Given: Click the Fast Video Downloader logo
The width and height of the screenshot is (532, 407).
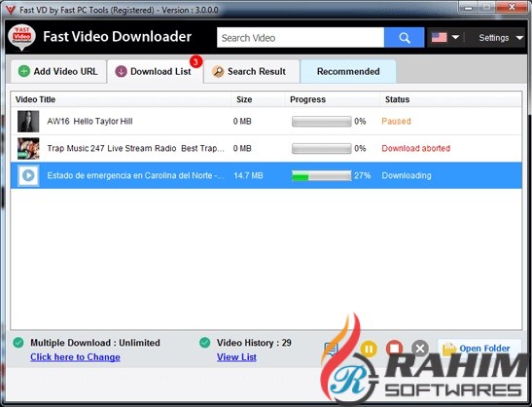Looking at the screenshot, I should tap(21, 37).
